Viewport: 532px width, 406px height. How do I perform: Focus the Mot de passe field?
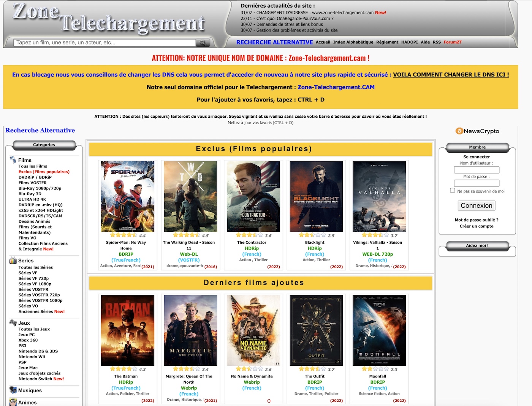click(477, 183)
